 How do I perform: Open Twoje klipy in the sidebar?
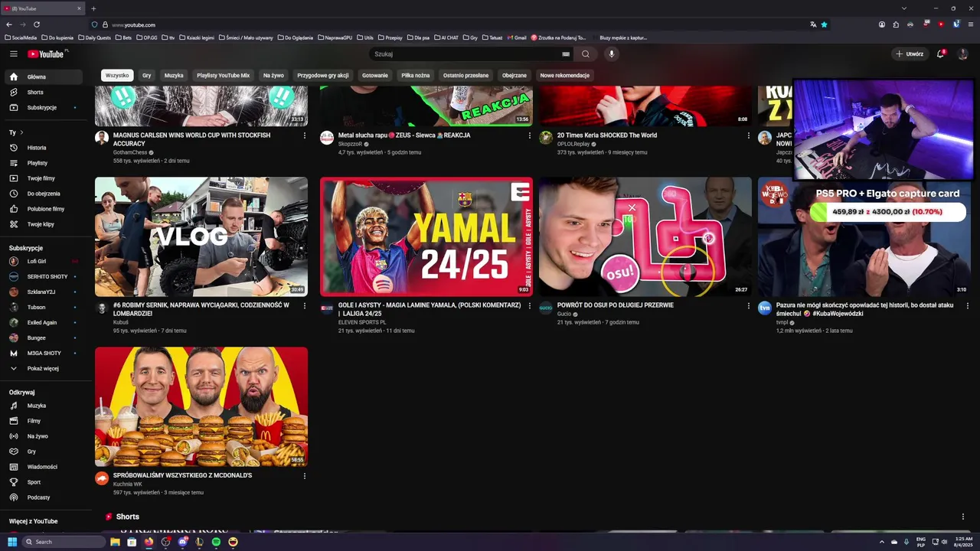point(43,224)
